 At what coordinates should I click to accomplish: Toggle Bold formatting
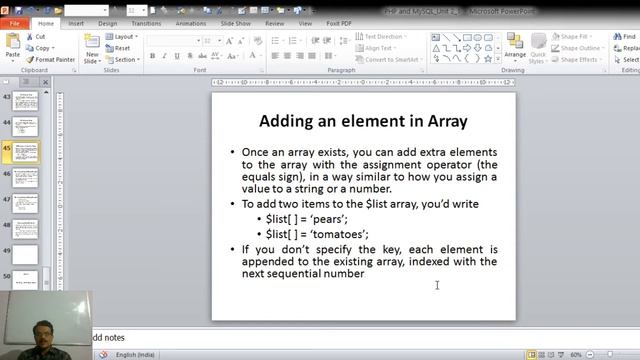coord(152,56)
